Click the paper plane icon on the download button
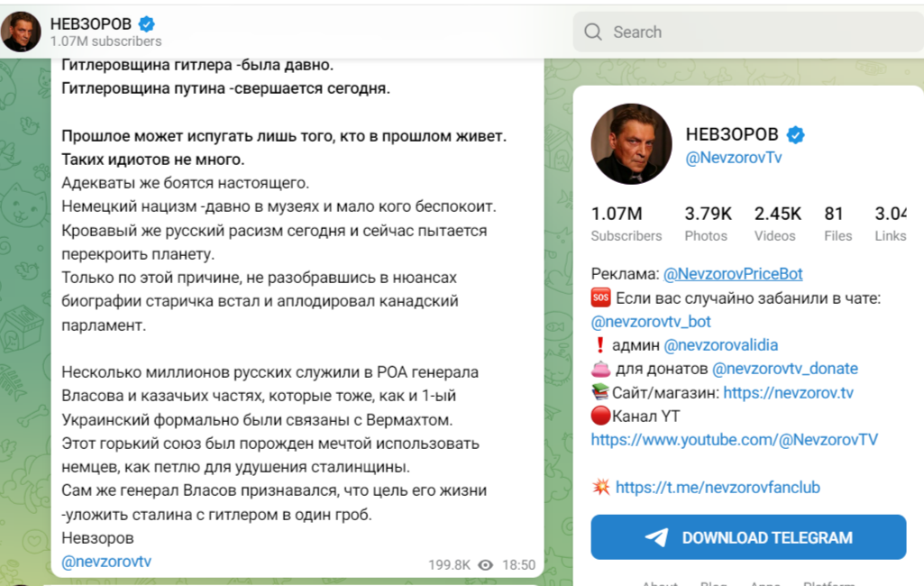The image size is (924, 586). pos(656,537)
